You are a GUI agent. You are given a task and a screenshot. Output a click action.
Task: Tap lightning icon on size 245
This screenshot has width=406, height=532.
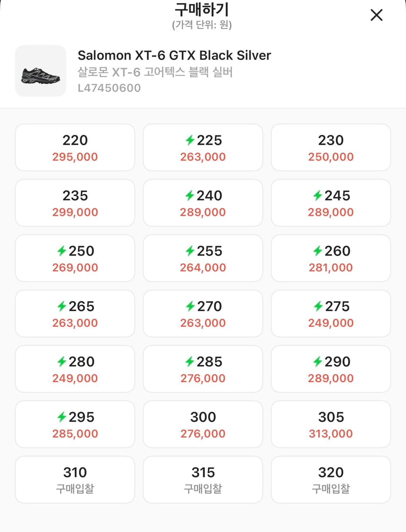point(318,196)
